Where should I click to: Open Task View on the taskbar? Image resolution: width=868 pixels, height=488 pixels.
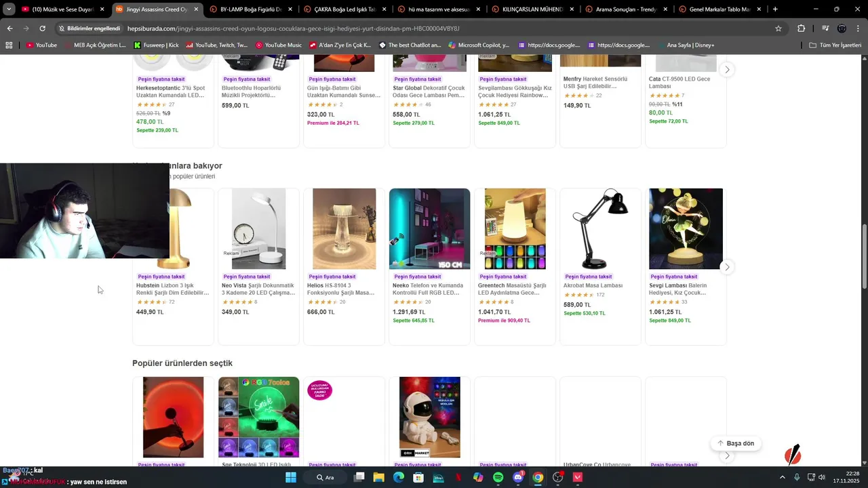(x=359, y=477)
